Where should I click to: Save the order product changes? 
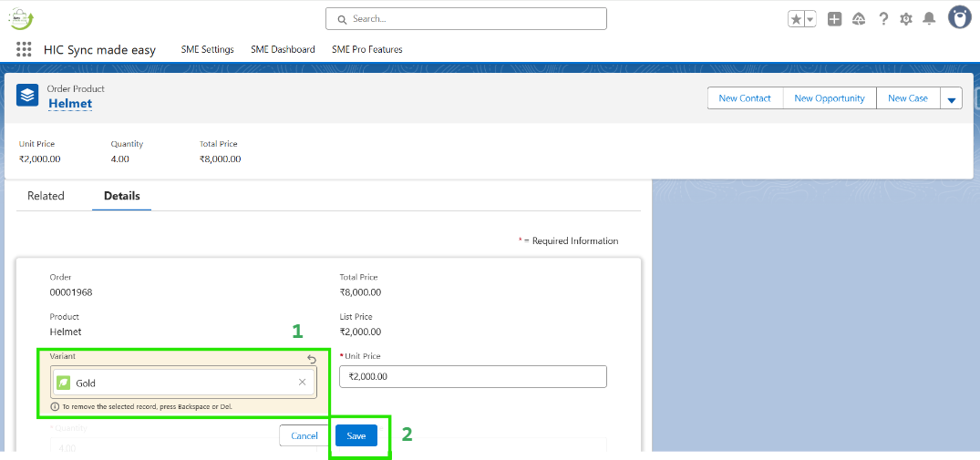356,435
